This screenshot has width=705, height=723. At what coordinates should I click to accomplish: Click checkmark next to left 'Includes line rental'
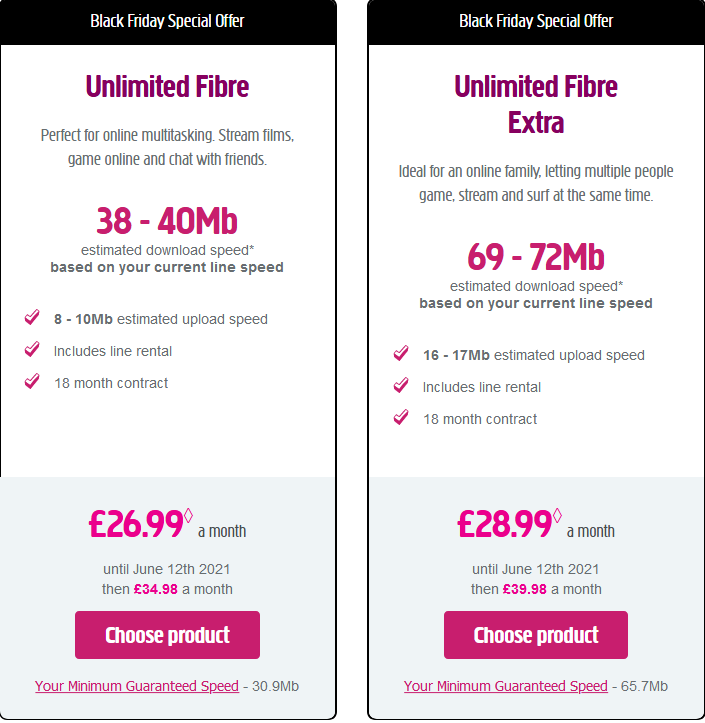tap(32, 350)
